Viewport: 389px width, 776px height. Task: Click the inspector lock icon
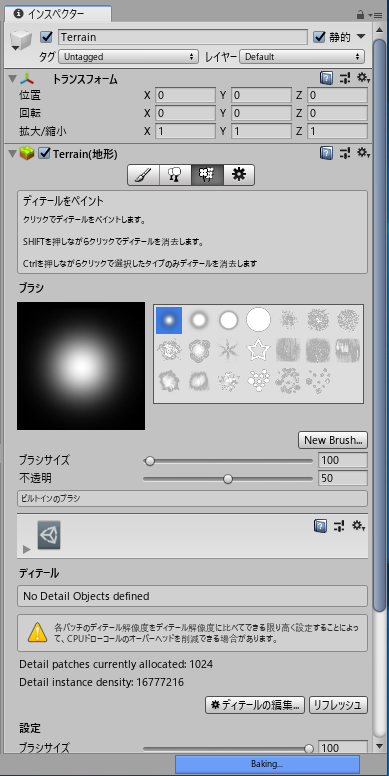coord(360,15)
